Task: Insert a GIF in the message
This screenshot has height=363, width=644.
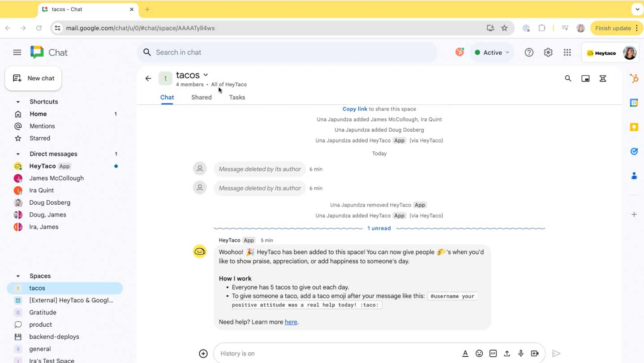Action: point(493,354)
